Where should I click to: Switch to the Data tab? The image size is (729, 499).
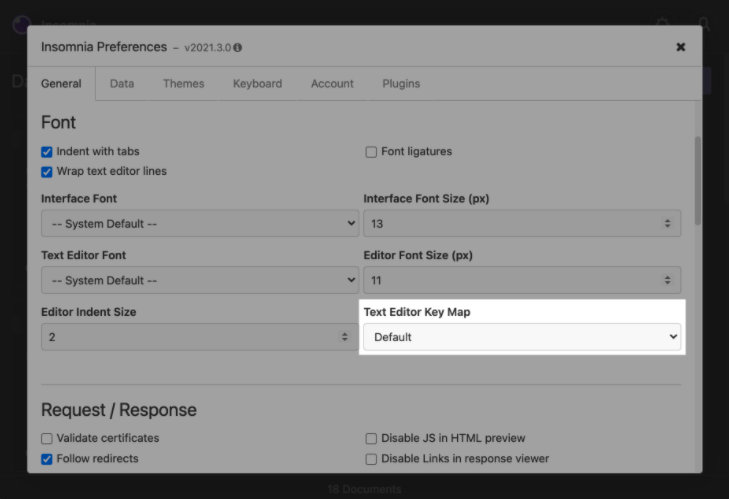tap(122, 84)
